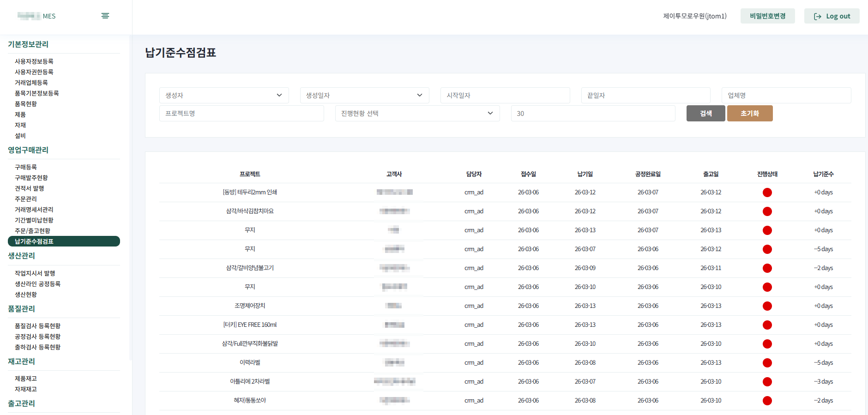Open the 진행현황 선택 dropdown

click(x=417, y=114)
